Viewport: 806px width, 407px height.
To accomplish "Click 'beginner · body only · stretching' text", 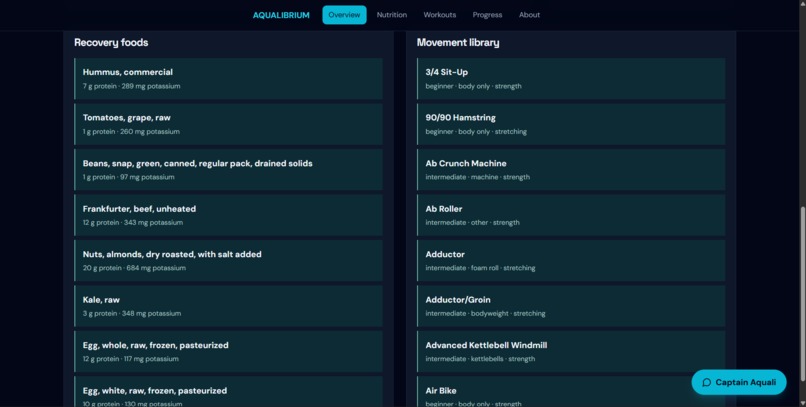I will [x=476, y=132].
